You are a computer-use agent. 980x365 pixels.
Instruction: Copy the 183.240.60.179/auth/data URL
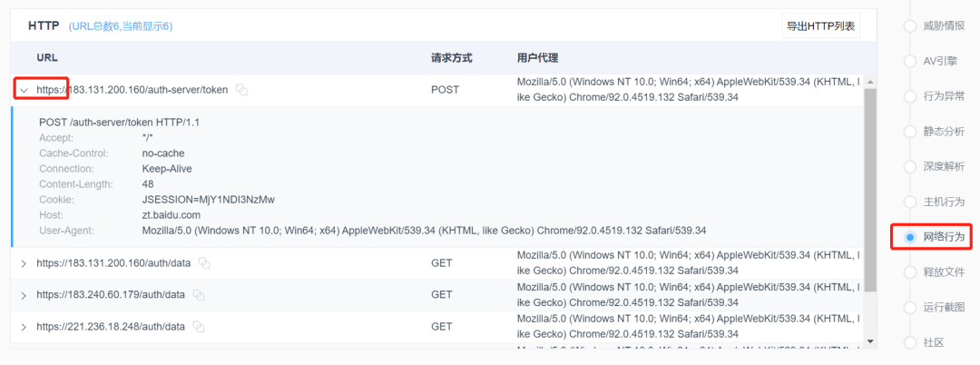[x=198, y=295]
